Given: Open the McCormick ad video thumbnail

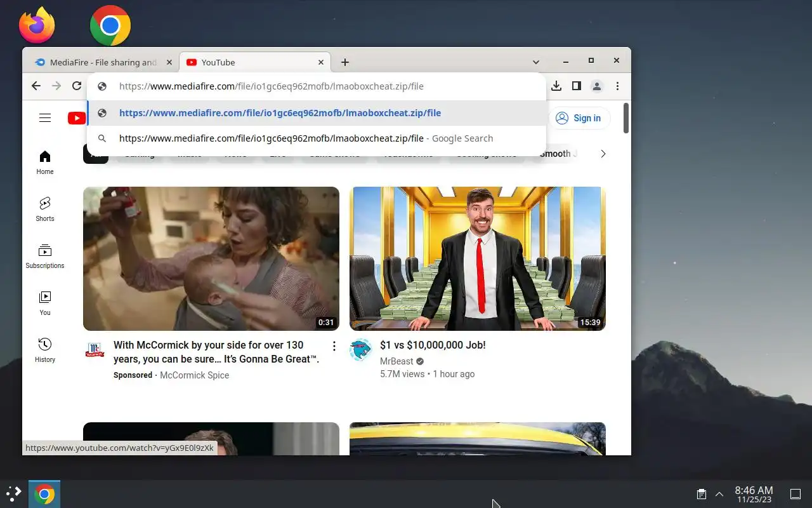Looking at the screenshot, I should 211,258.
